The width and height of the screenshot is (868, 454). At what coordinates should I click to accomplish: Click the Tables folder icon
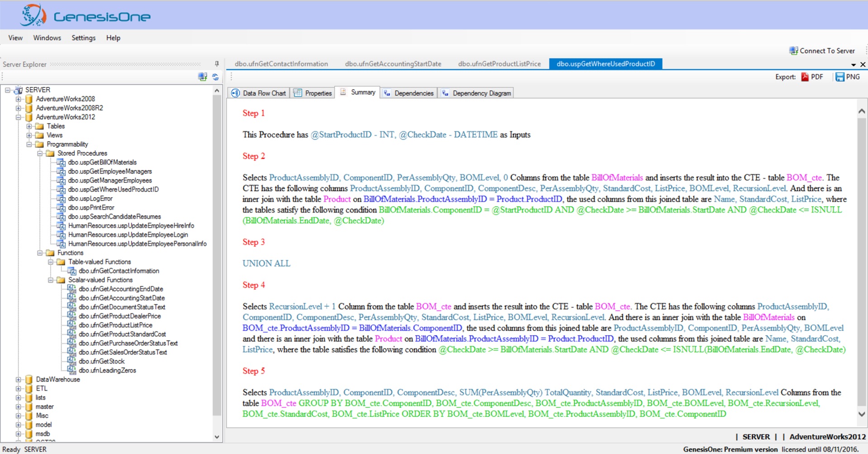pyautogui.click(x=40, y=126)
